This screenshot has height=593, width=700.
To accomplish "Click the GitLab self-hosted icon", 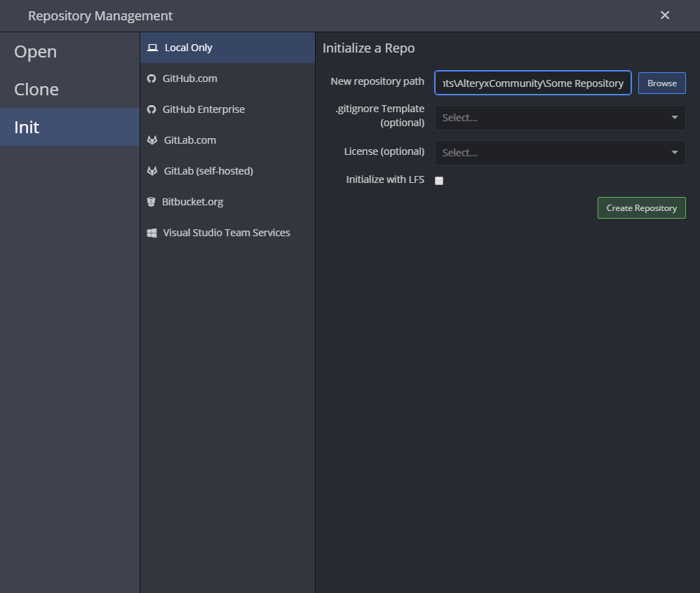I will pyautogui.click(x=152, y=171).
